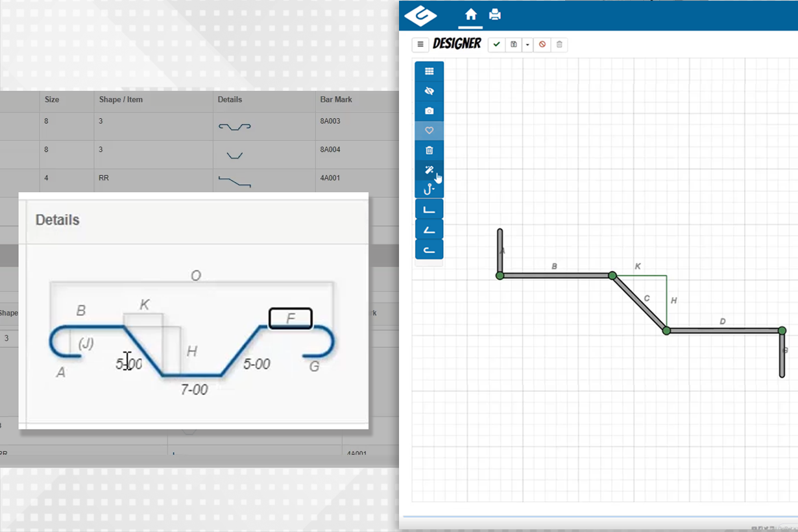This screenshot has height=532, width=798.
Task: Click the trash icon in the blue sidebar
Action: point(429,151)
